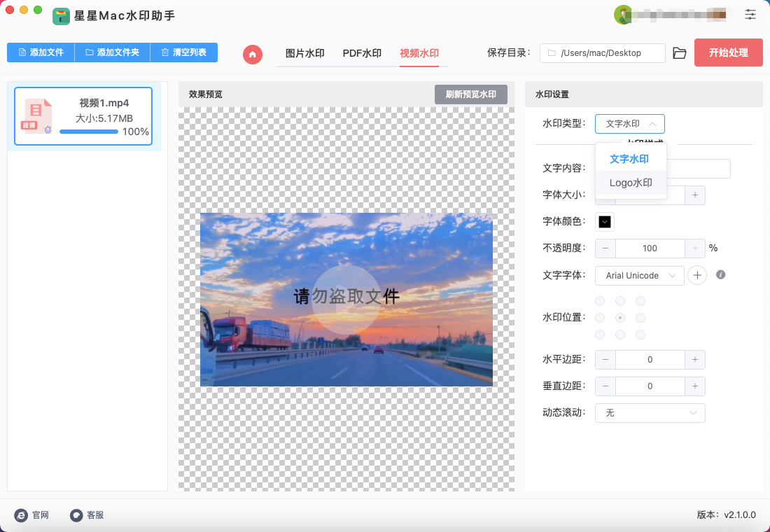Click the info icon next to font selector
The height and width of the screenshot is (532, 770).
720,275
